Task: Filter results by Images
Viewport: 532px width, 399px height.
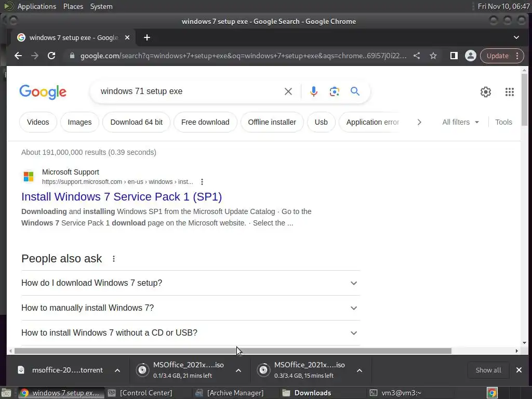Action: tap(79, 122)
